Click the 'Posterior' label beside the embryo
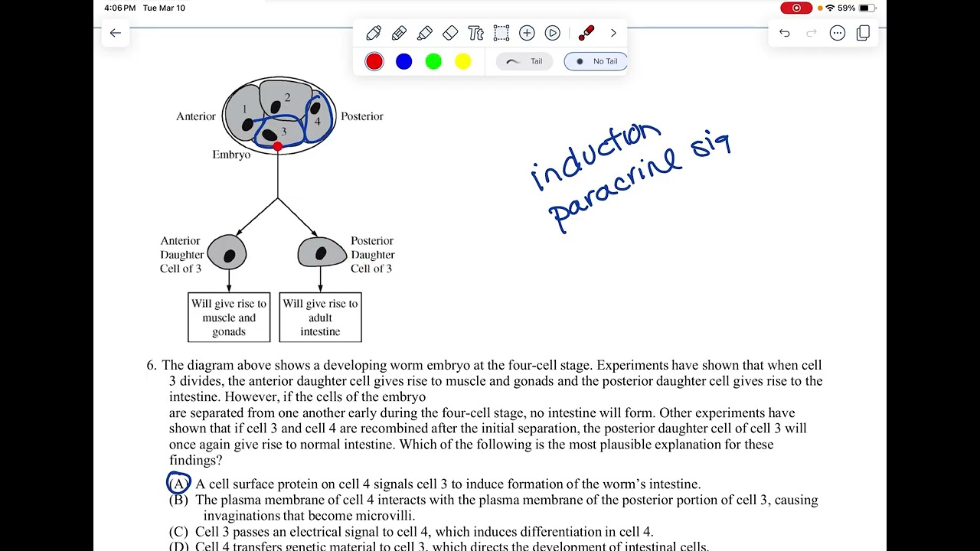Image resolution: width=980 pixels, height=551 pixels. click(x=362, y=116)
